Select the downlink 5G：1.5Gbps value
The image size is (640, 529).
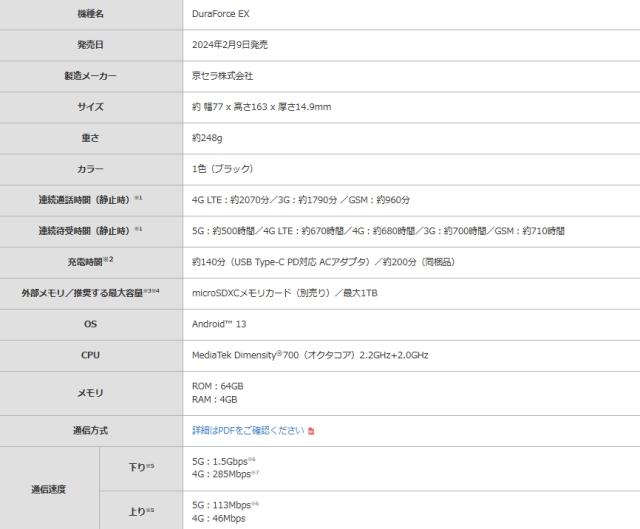coord(224,462)
